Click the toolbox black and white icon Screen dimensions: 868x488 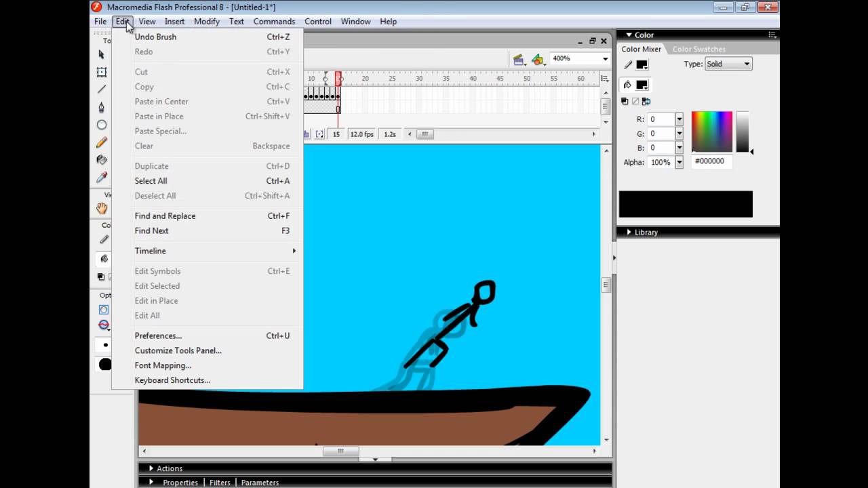coord(101,277)
